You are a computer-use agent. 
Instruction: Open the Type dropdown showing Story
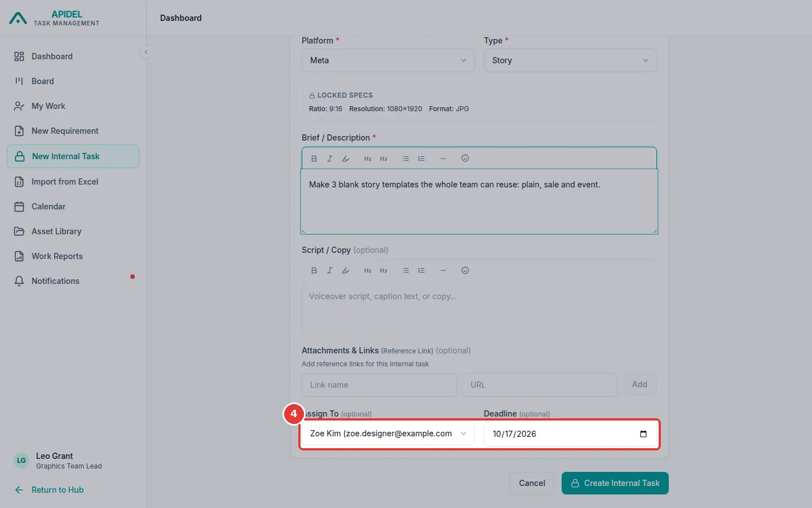click(570, 60)
